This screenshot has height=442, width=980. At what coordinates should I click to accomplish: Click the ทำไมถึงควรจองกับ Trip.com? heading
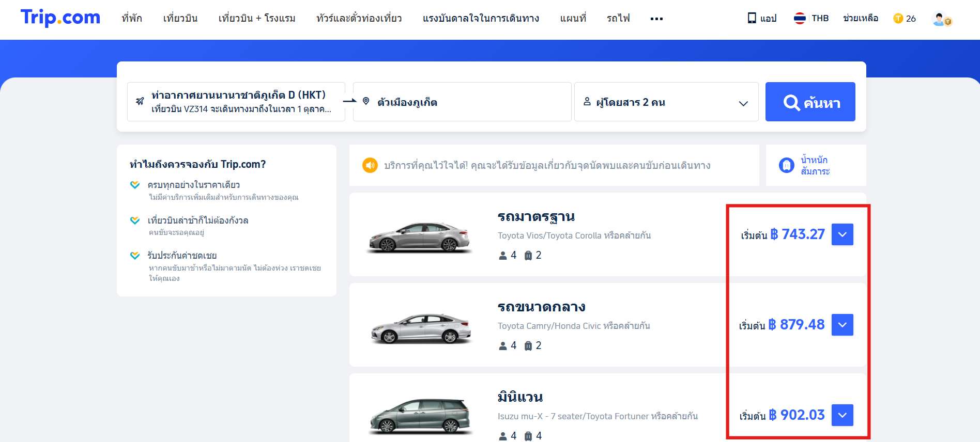197,164
